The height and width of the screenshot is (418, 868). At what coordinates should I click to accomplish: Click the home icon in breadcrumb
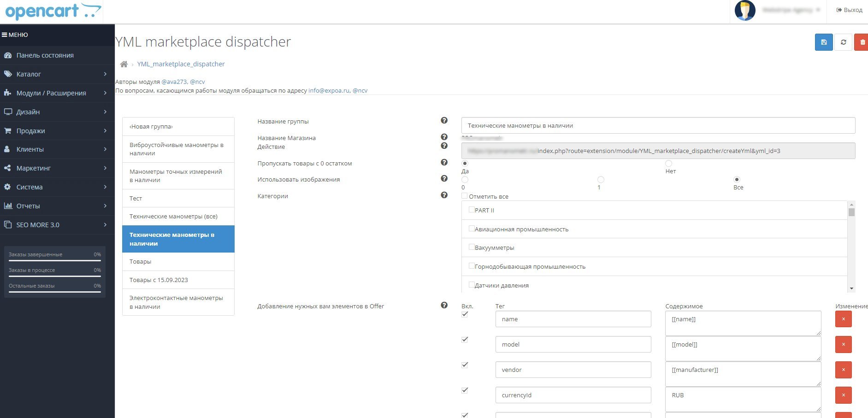click(124, 64)
